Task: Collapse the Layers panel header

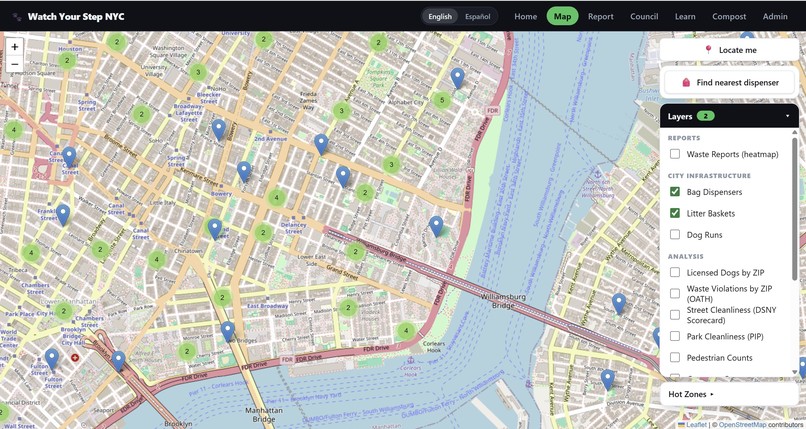Action: tap(729, 116)
